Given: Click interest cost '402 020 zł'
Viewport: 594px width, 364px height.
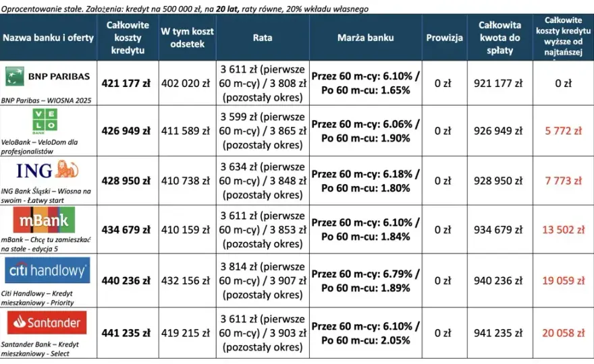Looking at the screenshot, I should tap(186, 83).
